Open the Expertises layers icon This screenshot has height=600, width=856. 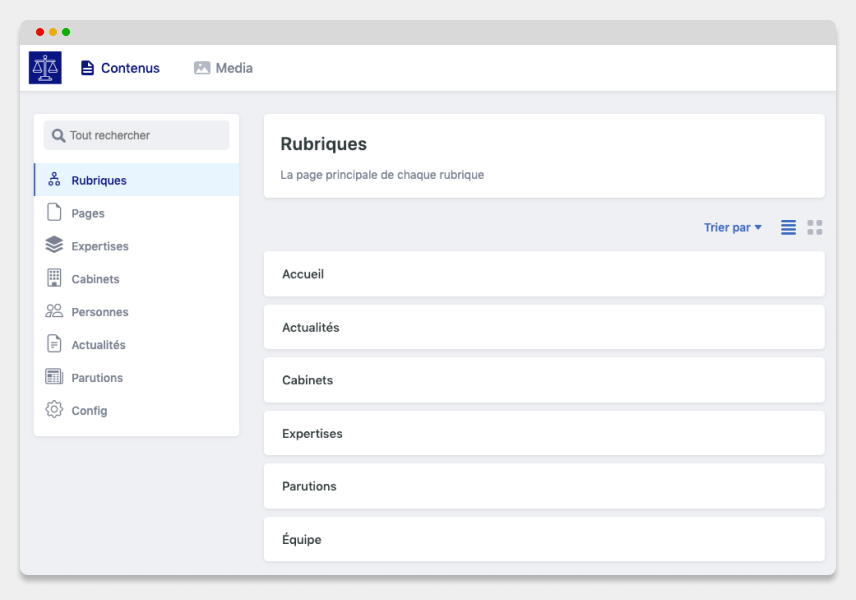[54, 245]
